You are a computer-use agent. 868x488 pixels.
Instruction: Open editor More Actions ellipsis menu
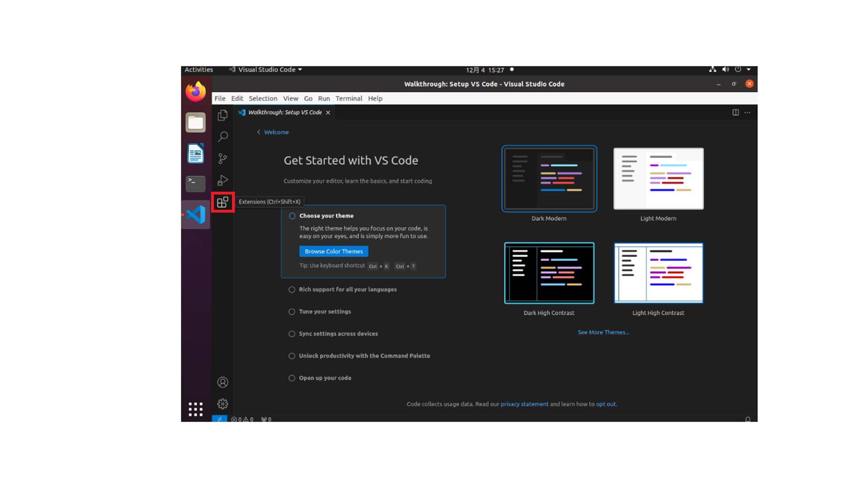[x=747, y=113]
